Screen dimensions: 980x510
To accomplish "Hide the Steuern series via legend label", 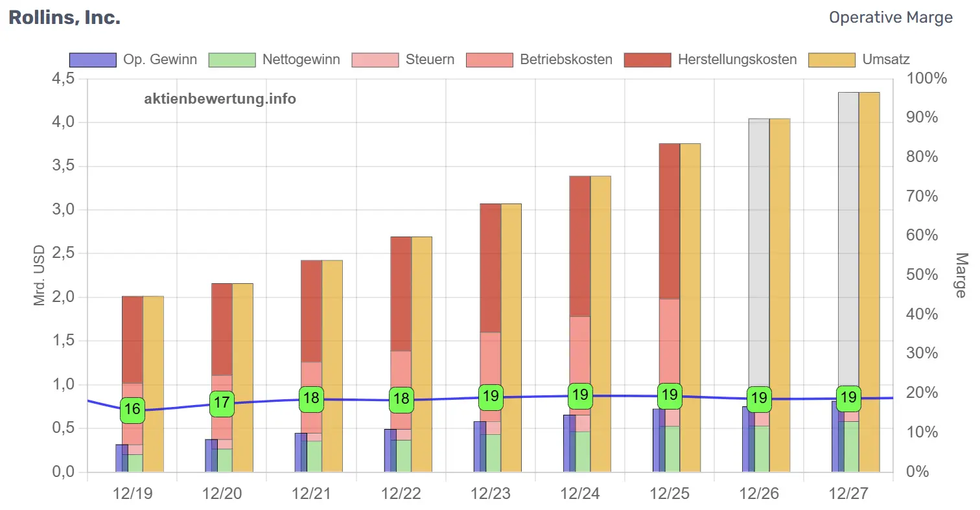I will 430,60.
